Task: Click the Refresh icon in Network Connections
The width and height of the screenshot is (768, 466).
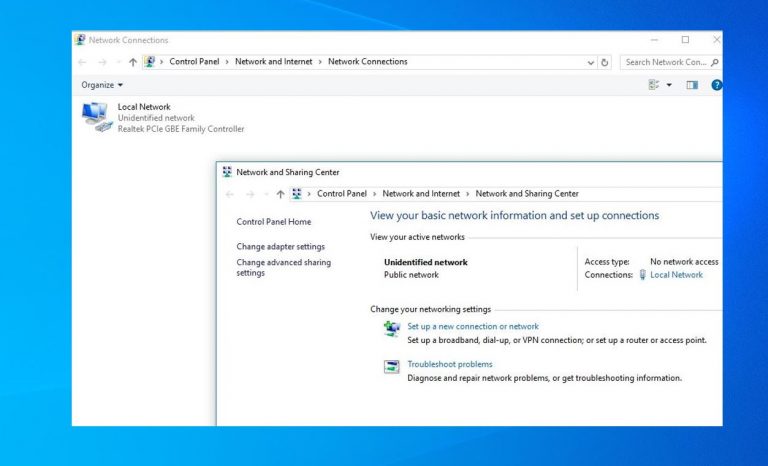Action: pos(605,62)
